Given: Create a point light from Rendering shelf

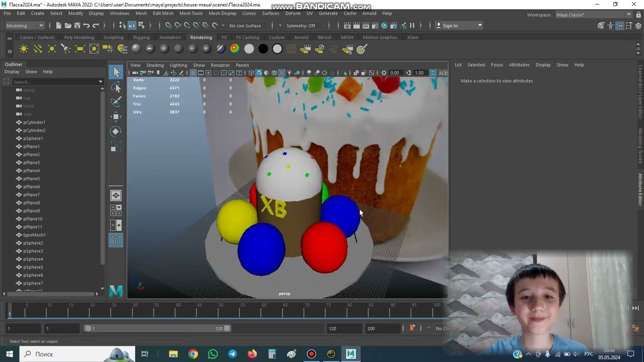Looking at the screenshot, I should pos(52,49).
